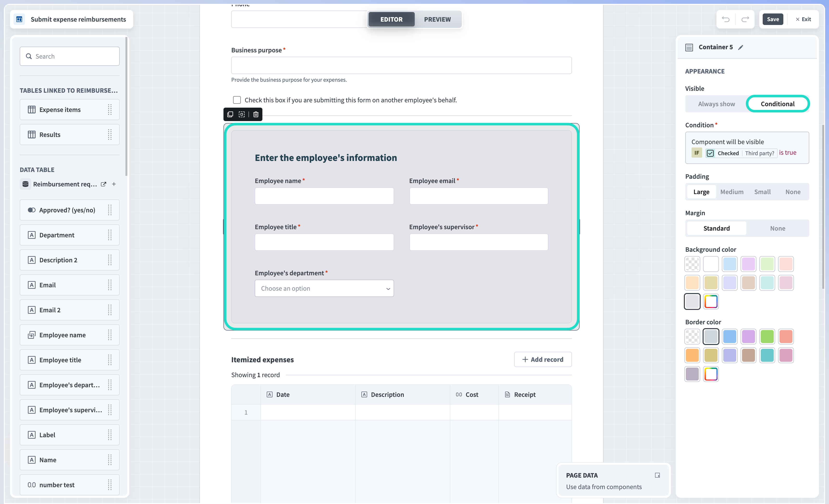Click the Employee's supervisor input field

(x=478, y=242)
